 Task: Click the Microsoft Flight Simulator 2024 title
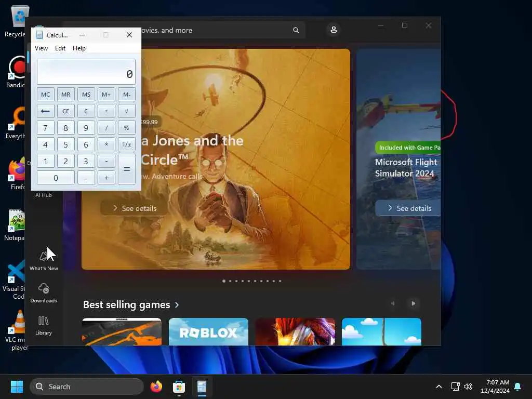tap(406, 168)
